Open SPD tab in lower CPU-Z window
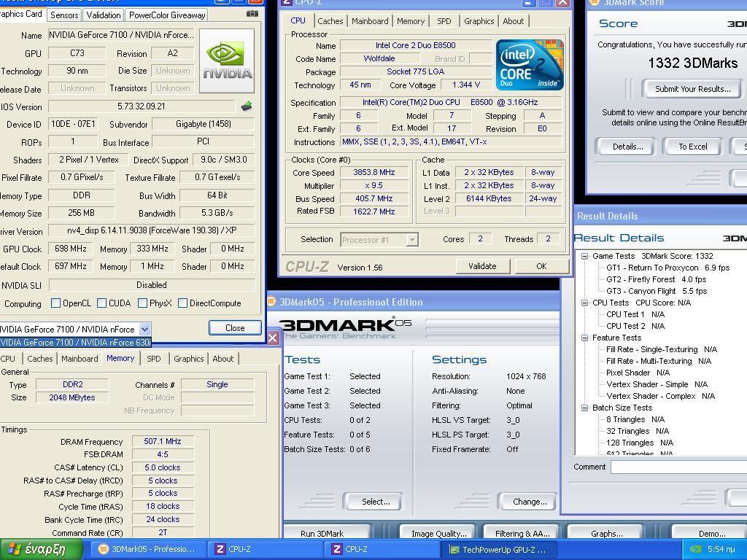This screenshot has width=747, height=560. (153, 359)
